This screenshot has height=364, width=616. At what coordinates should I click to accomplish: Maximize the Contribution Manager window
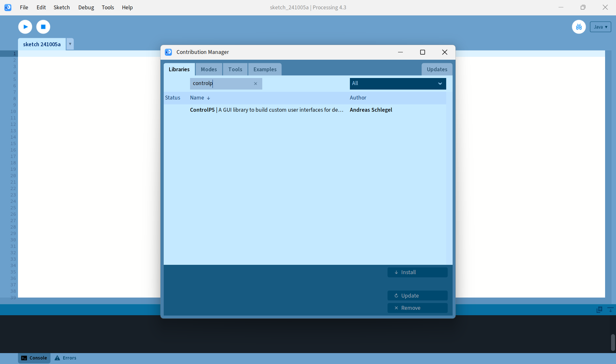[x=422, y=52]
